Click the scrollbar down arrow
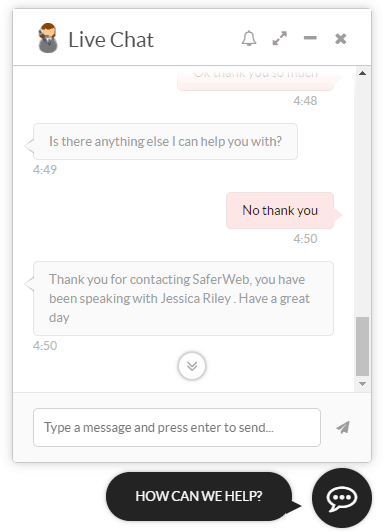This screenshot has height=532, width=386. click(362, 384)
